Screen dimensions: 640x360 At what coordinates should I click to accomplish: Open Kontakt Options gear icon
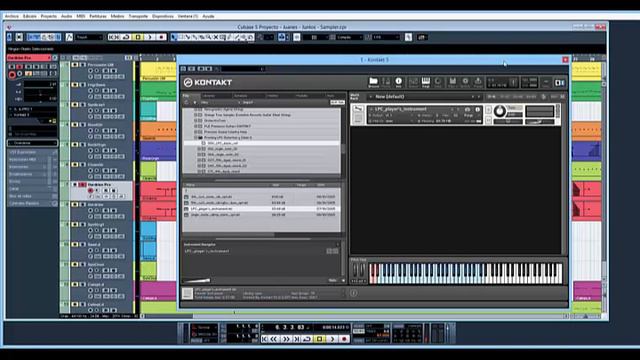pyautogui.click(x=465, y=82)
